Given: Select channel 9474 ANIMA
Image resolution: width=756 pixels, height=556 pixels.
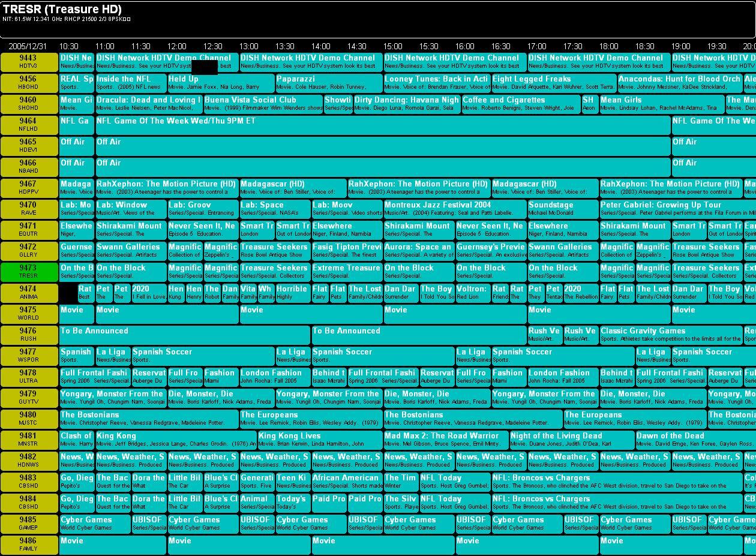Looking at the screenshot, I should pyautogui.click(x=29, y=293).
